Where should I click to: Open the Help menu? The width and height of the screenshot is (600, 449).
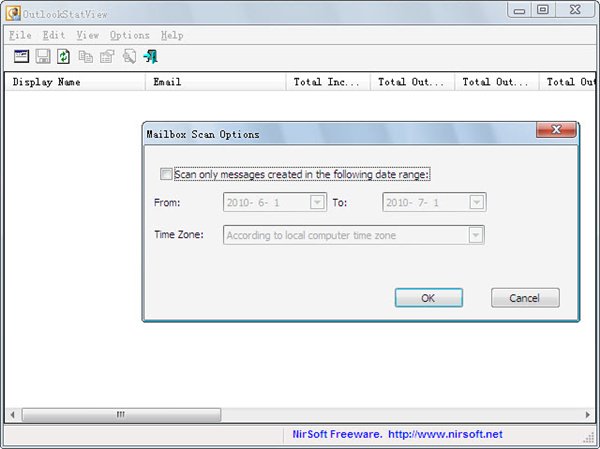coord(172,35)
